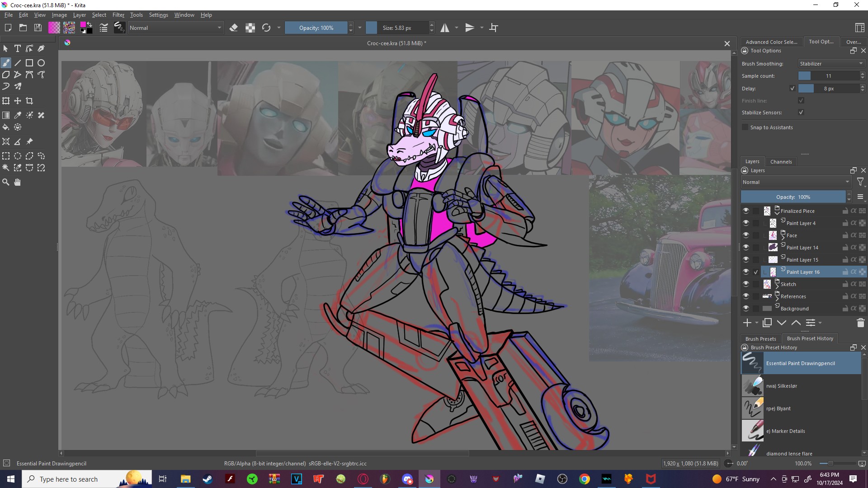Screen dimensions: 868x488
Task: Open the brush blending mode Normal dropdown
Action: pos(175,28)
